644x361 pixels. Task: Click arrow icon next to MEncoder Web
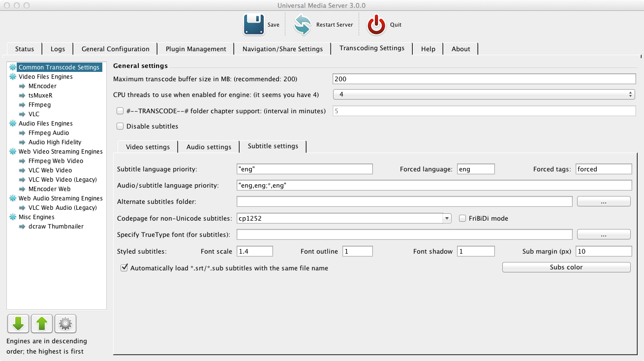click(x=22, y=189)
